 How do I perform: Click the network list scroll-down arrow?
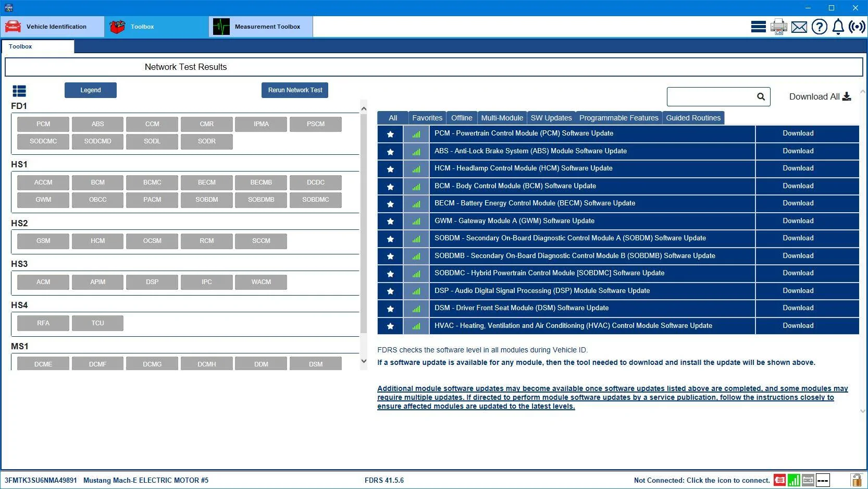click(364, 361)
